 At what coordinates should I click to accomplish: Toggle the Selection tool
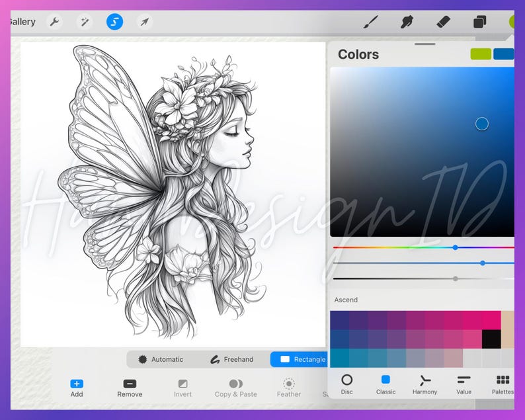point(114,22)
